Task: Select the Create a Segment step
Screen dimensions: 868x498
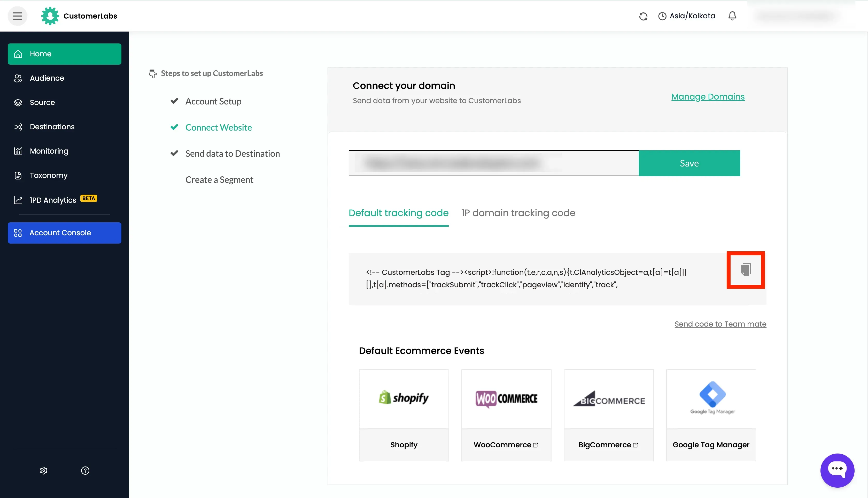Action: tap(219, 179)
